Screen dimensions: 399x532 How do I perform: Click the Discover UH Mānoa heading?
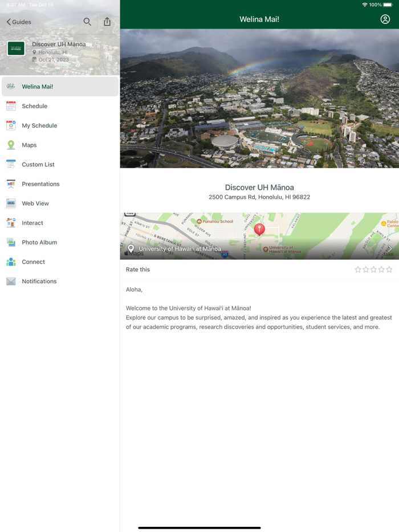click(259, 187)
